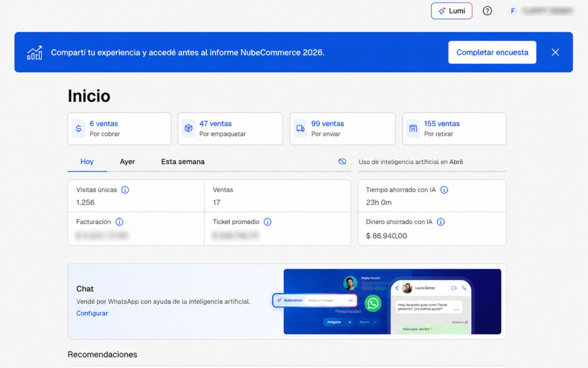
Task: Click info icon next to Ticket promedio
Action: pyautogui.click(x=268, y=222)
